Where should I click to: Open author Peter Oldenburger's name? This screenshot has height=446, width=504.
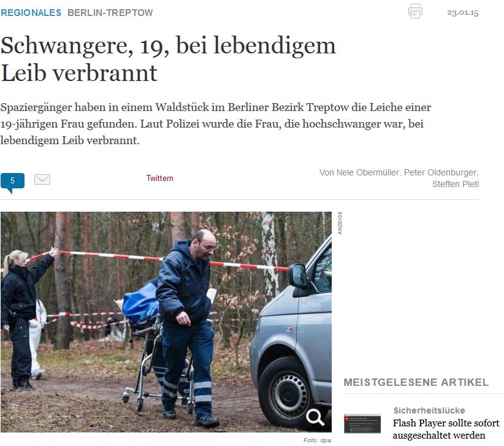point(441,172)
